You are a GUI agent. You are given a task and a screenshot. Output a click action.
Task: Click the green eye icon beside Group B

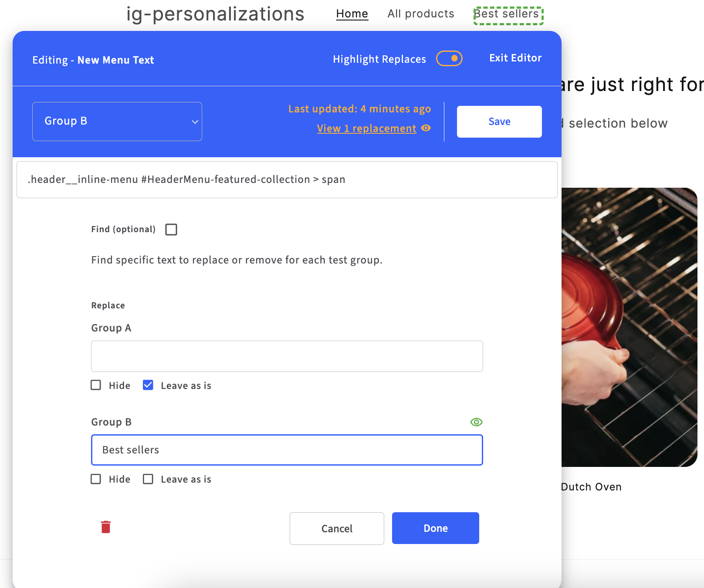(x=476, y=422)
